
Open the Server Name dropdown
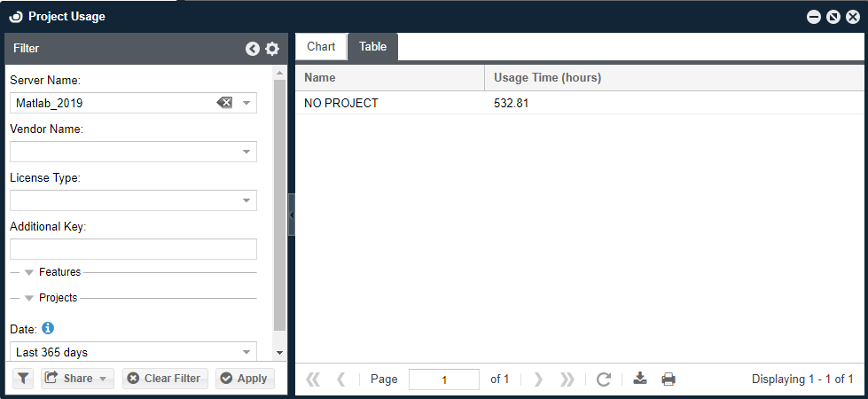[246, 103]
